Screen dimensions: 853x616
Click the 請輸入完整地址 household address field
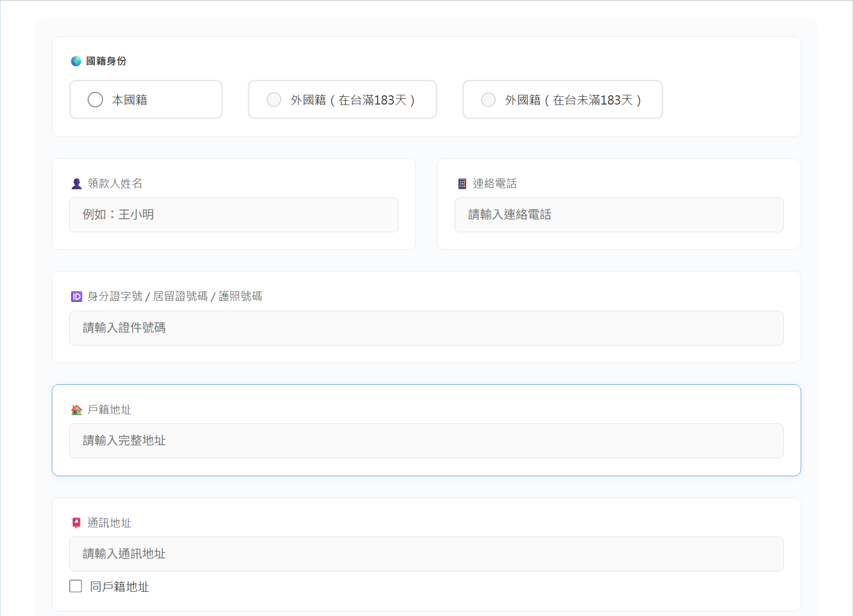coord(426,441)
